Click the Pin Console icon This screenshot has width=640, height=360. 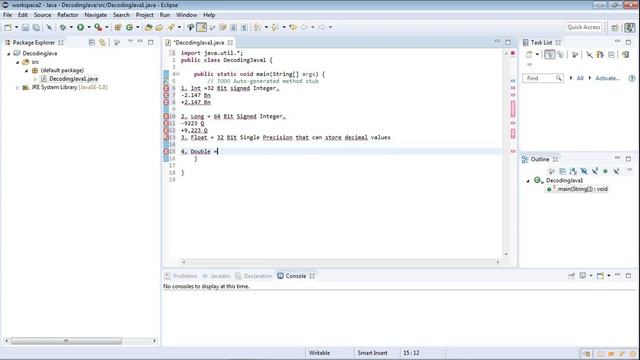pos(571,276)
